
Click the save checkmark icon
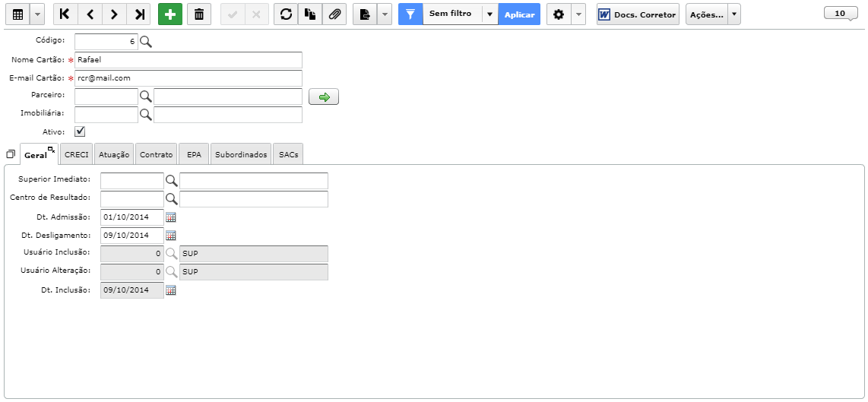(233, 15)
